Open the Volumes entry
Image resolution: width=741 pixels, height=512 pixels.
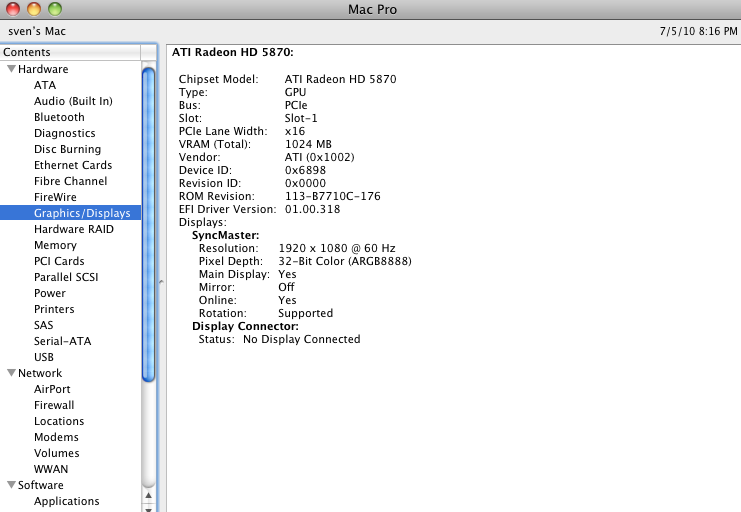coord(57,453)
